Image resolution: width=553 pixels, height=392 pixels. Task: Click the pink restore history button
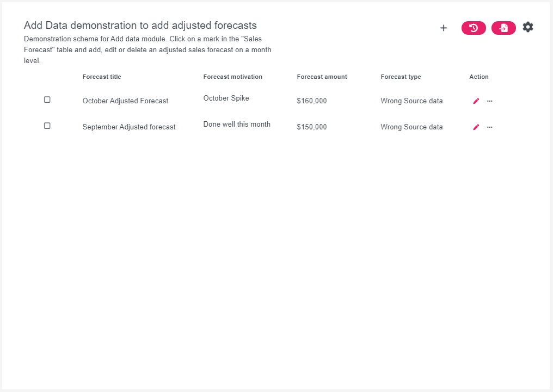(473, 28)
